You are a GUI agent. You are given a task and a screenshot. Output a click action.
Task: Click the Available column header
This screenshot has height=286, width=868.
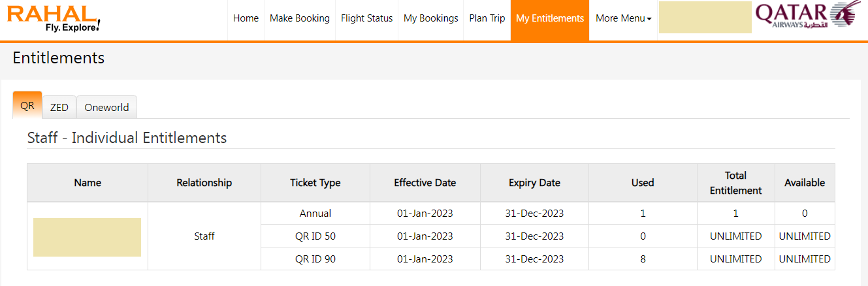coord(805,183)
